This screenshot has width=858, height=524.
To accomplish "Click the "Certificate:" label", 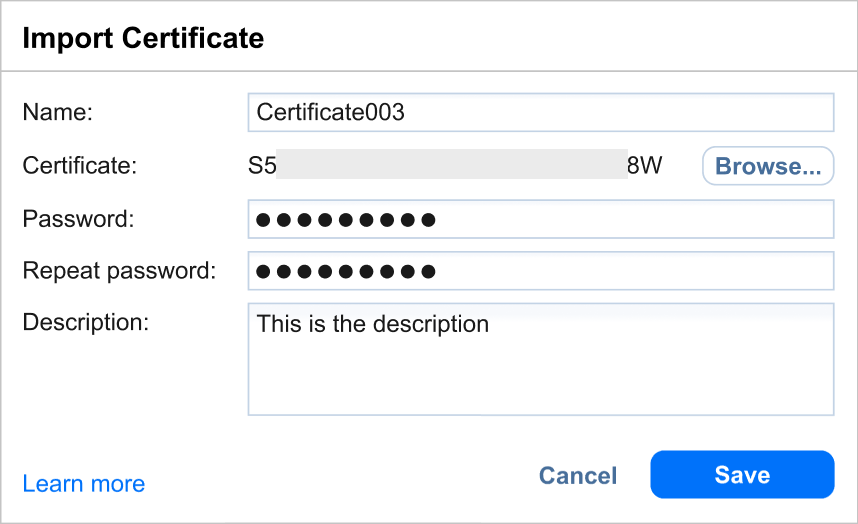I will (79, 166).
